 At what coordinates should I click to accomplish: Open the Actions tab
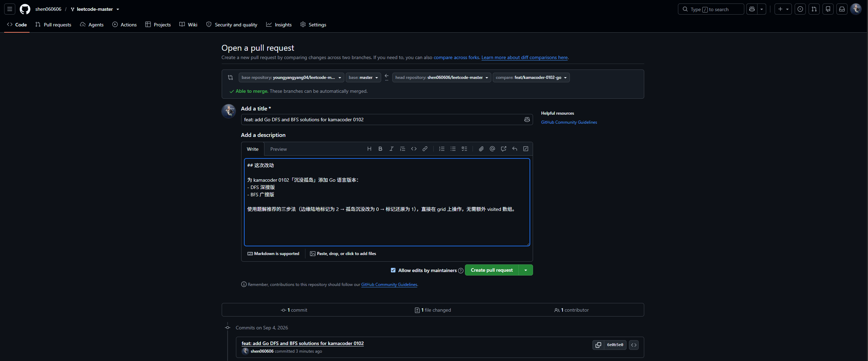[124, 25]
